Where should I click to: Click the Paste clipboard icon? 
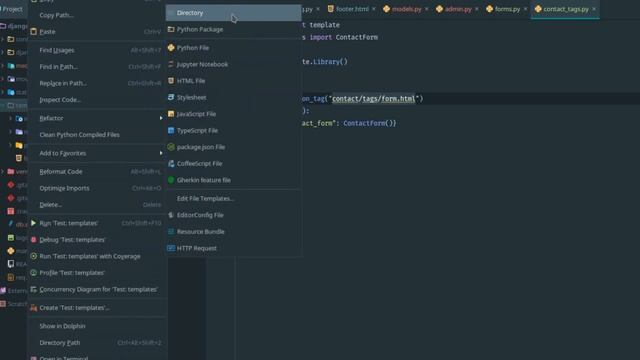pyautogui.click(x=33, y=31)
